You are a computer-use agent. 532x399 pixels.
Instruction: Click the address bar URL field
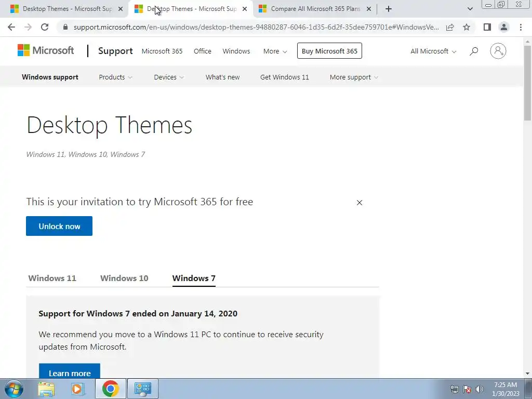tap(256, 27)
